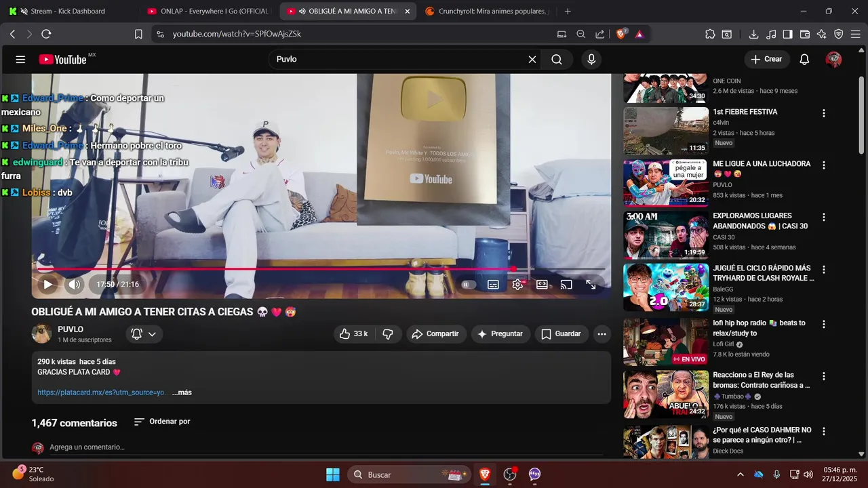
Task: Save video with Guardar button
Action: click(x=561, y=333)
